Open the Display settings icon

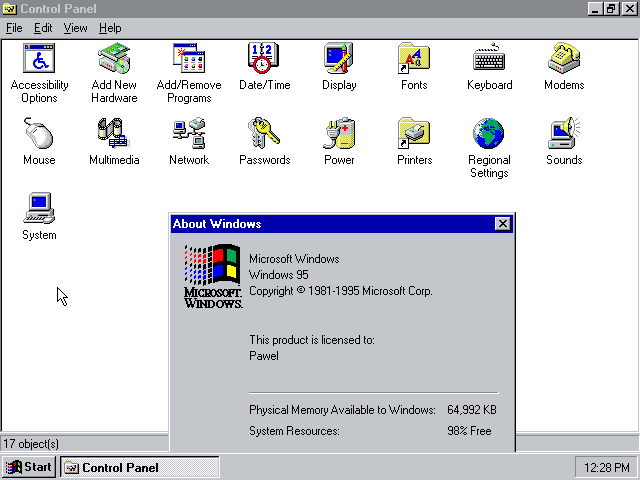pyautogui.click(x=339, y=58)
